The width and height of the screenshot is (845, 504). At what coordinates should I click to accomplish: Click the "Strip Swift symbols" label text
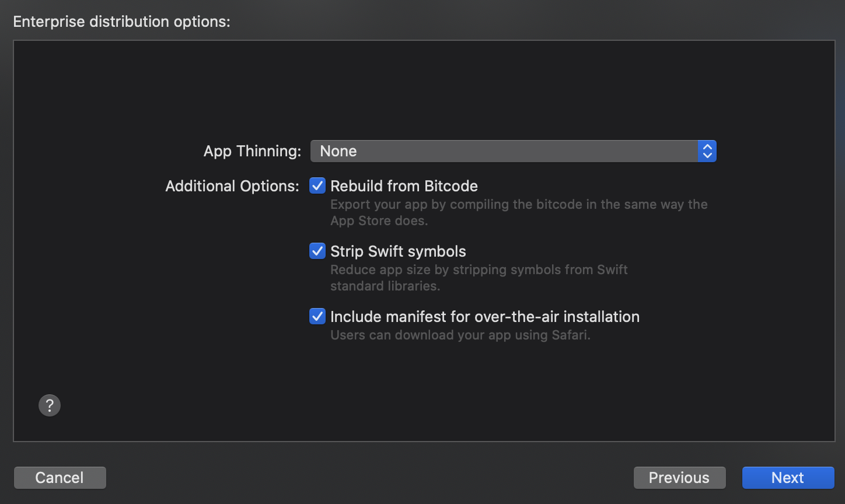pyautogui.click(x=398, y=251)
